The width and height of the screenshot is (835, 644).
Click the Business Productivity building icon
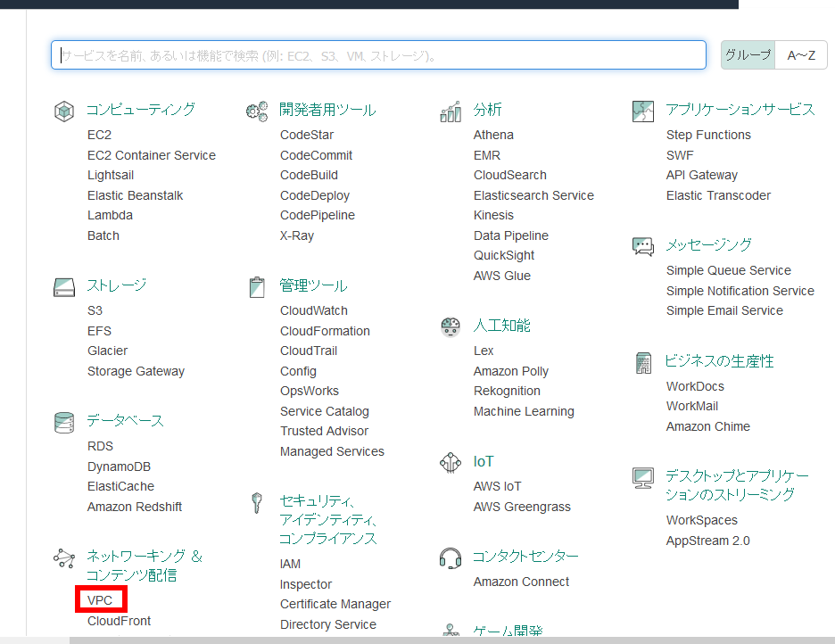tap(643, 363)
